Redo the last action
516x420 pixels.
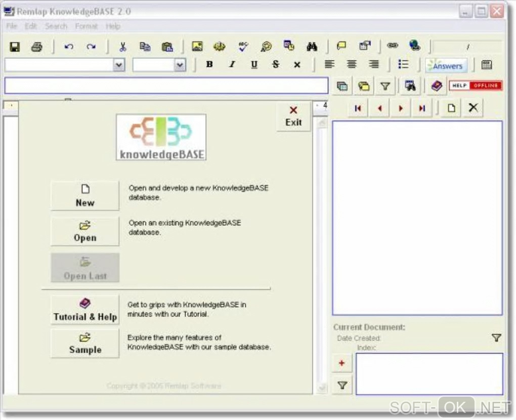pos(91,47)
